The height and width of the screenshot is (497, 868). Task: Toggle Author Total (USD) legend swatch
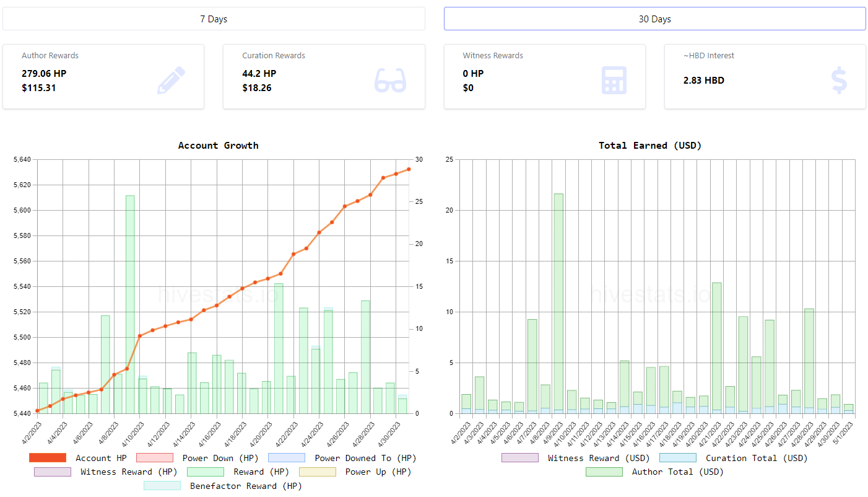click(604, 472)
